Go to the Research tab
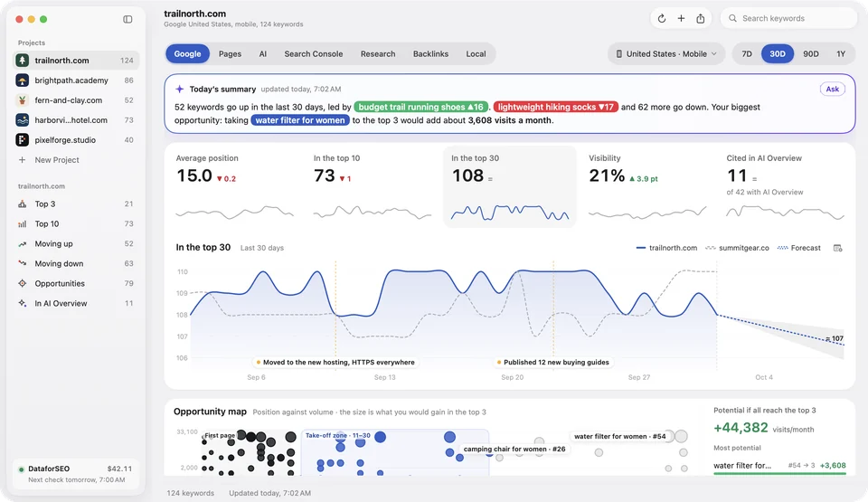Screen dimensions: 868x502 [378, 53]
